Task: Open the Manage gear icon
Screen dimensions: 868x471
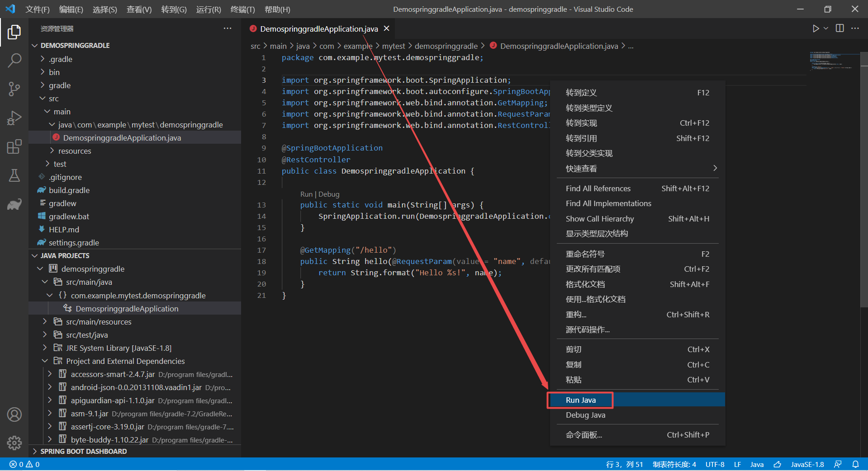Action: 14,443
